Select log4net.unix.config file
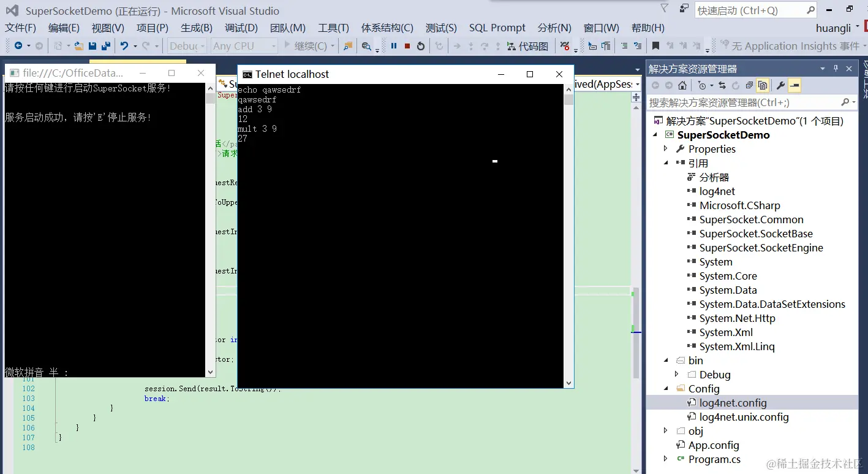The width and height of the screenshot is (868, 474). 744,417
